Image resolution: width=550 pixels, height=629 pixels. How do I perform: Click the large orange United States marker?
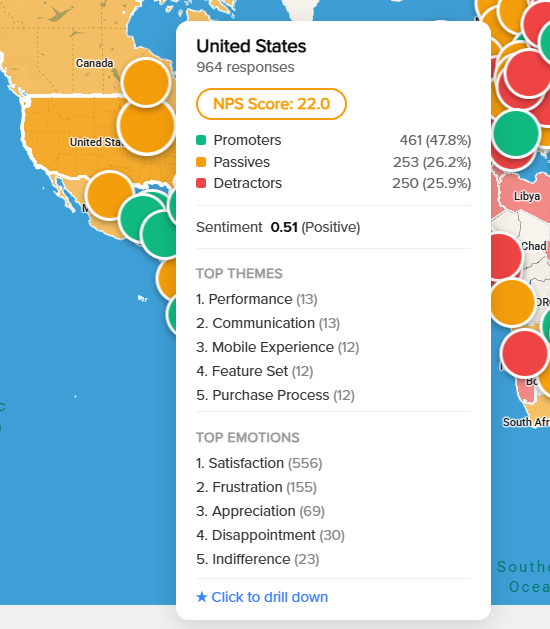point(147,125)
